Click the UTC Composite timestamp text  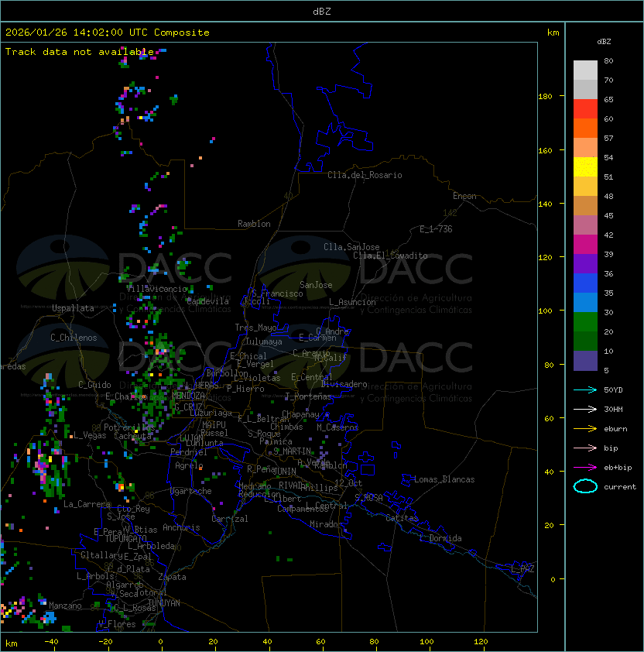point(108,33)
